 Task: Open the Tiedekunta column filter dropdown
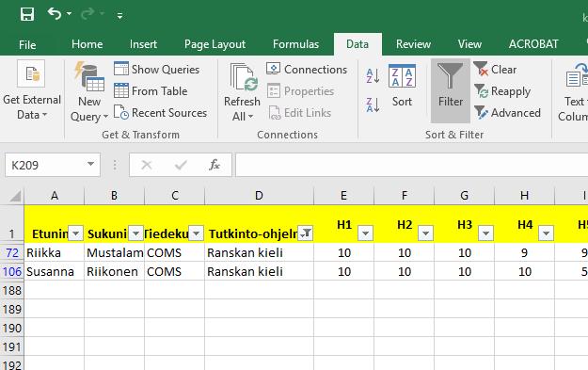[196, 233]
